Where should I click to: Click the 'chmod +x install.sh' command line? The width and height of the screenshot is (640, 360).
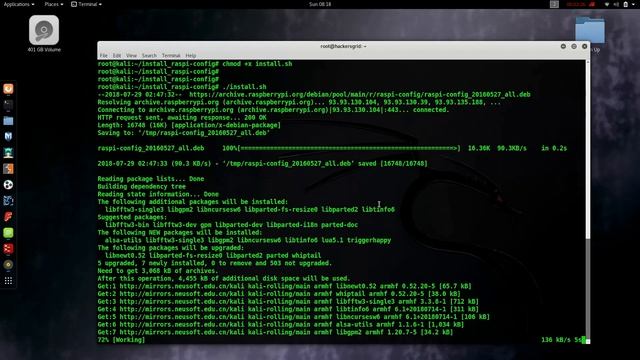(x=195, y=64)
